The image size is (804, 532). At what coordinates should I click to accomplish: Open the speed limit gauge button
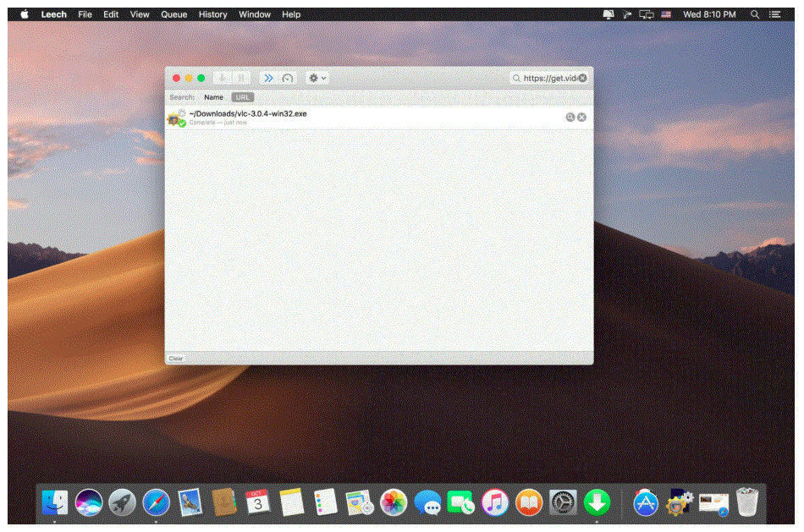(x=287, y=78)
